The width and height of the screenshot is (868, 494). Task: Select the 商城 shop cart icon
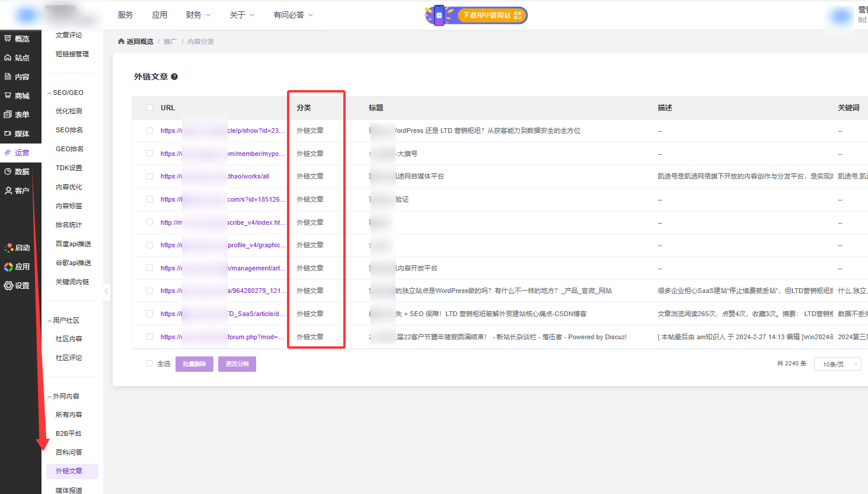click(x=8, y=95)
